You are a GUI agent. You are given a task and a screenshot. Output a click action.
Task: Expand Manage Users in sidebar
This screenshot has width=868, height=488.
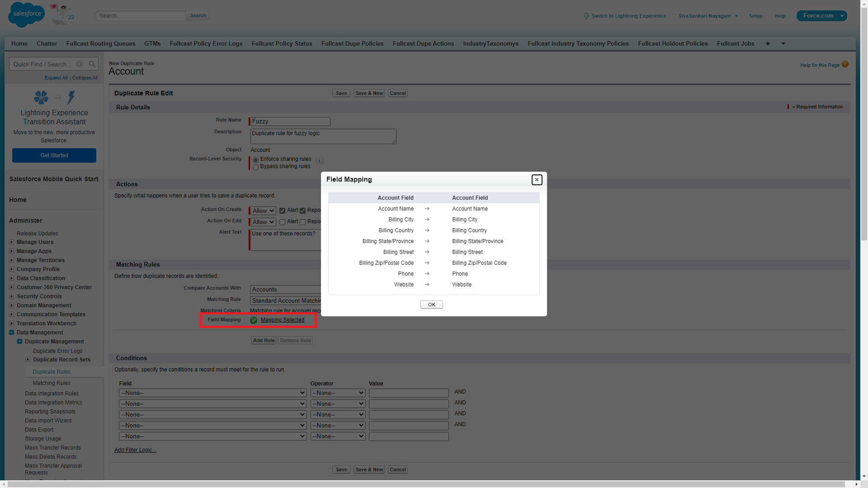pos(12,242)
